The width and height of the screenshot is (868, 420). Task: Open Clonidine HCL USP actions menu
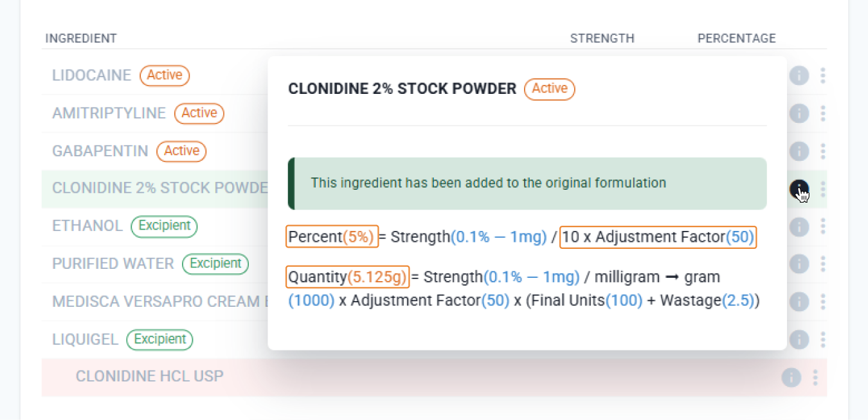coord(815,378)
